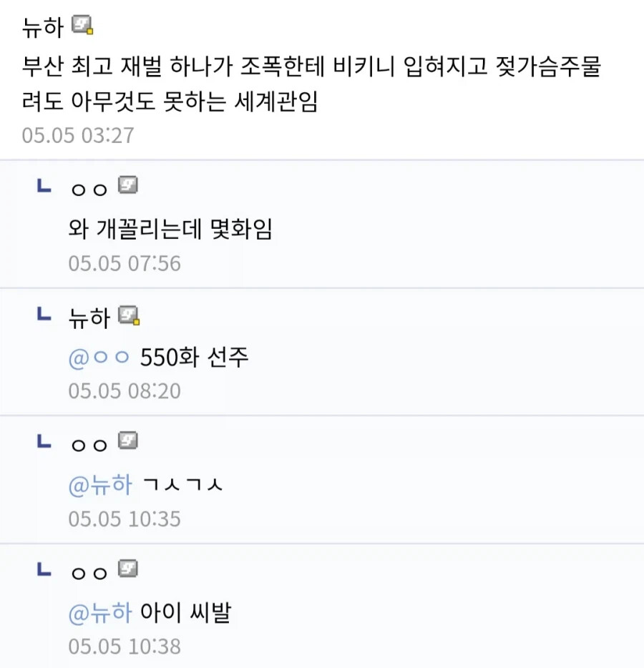Click the timestamp 05.05 03:27

tap(78, 135)
